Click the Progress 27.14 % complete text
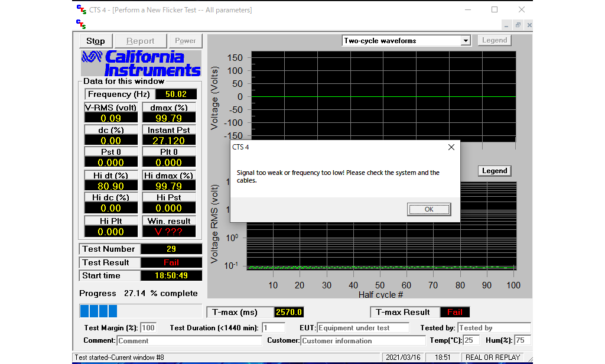This screenshot has height=364, width=605. (138, 293)
